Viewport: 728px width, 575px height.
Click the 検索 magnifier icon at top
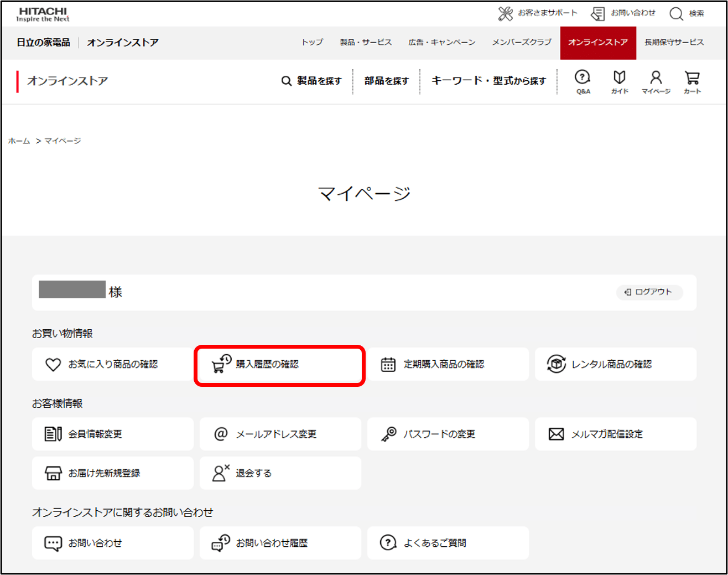pos(676,14)
